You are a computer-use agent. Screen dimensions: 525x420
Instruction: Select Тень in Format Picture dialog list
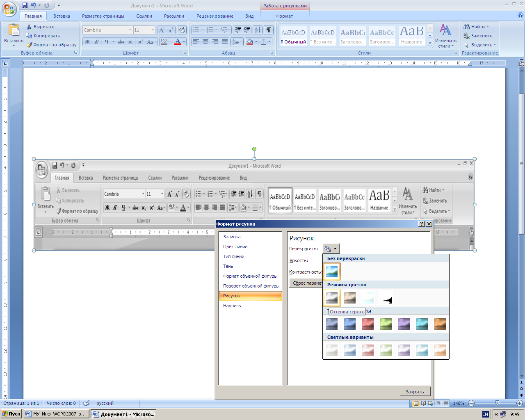click(x=250, y=266)
